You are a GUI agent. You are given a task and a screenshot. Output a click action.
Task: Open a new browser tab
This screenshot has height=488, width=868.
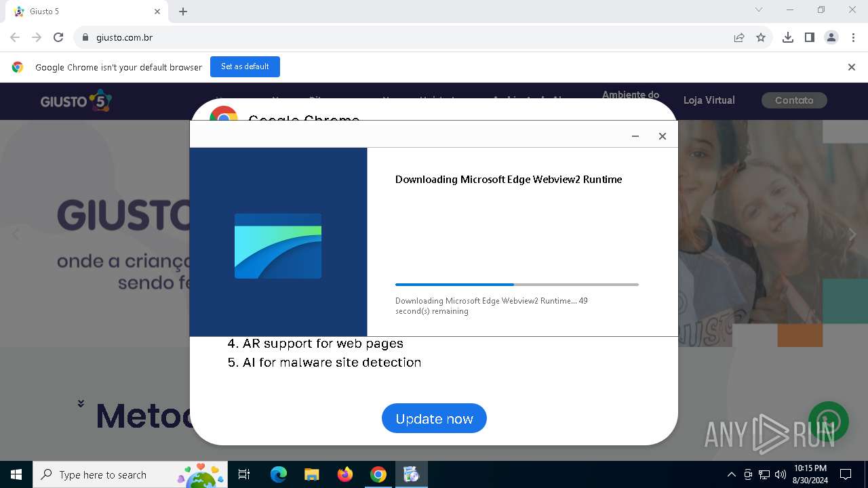[x=183, y=12]
